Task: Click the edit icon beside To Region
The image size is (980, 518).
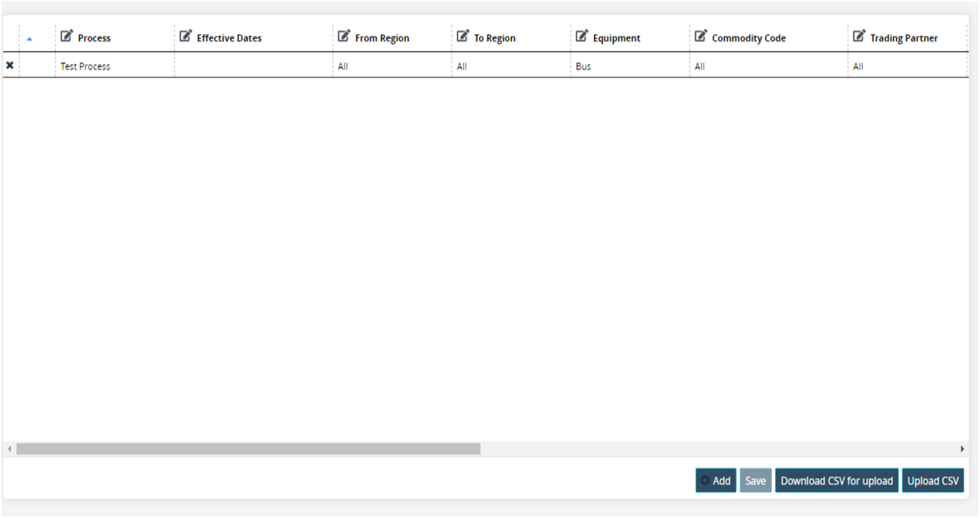Action: tap(463, 36)
